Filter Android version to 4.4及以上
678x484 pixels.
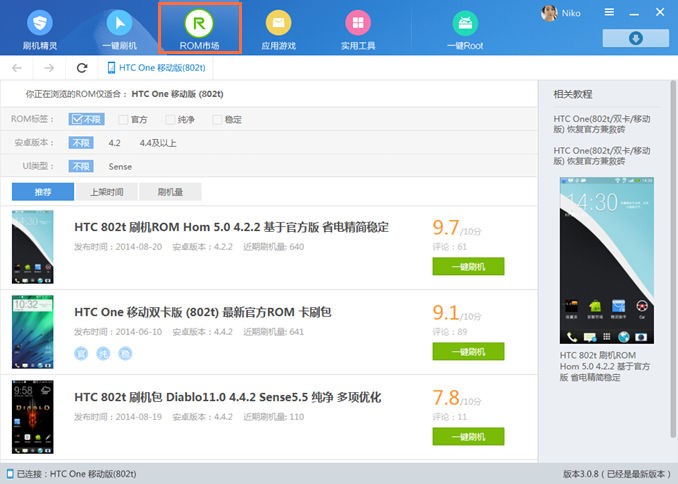[x=157, y=143]
